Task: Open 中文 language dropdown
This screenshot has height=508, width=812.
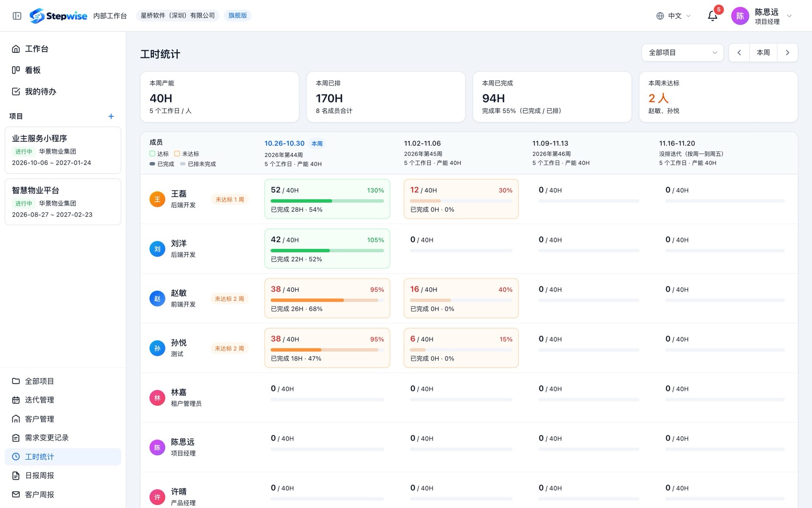Action: (x=673, y=16)
